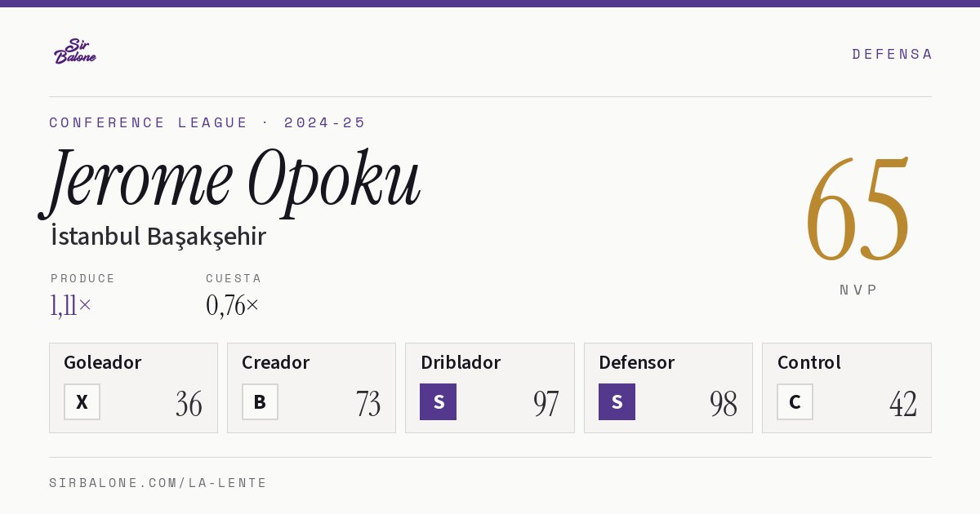980x514 pixels.
Task: Click the Sir Balone logo
Action: pos(75,51)
